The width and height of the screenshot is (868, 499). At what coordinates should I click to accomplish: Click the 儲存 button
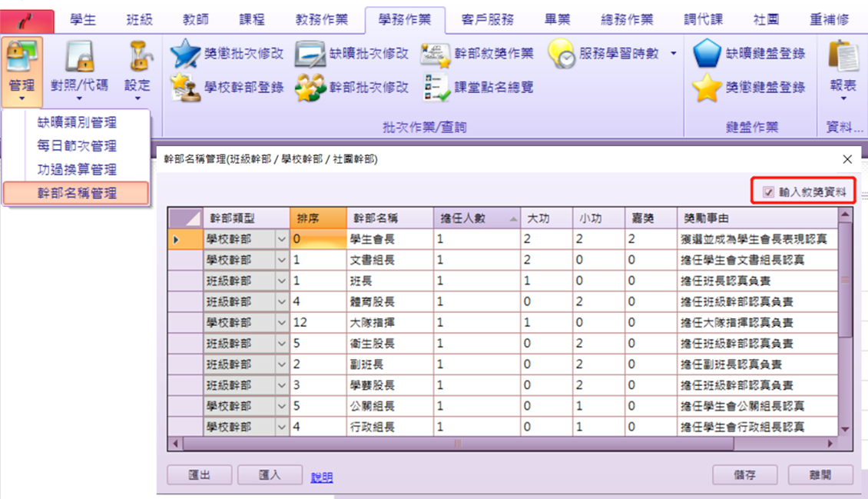click(x=744, y=475)
